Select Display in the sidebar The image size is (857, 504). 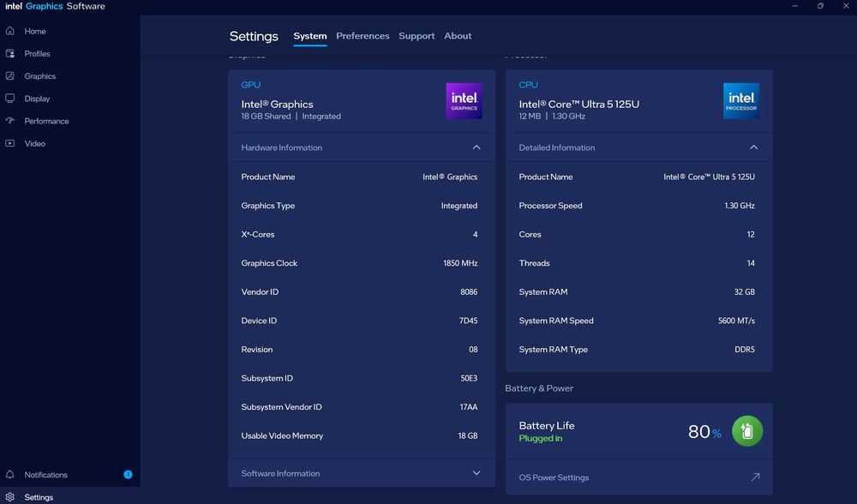pos(37,99)
